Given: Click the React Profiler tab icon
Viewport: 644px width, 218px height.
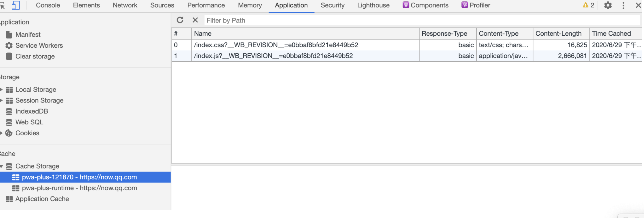Looking at the screenshot, I should coord(465,5).
